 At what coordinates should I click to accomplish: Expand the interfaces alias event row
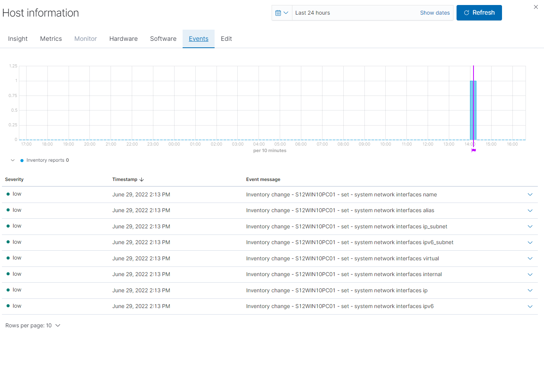[x=530, y=211]
